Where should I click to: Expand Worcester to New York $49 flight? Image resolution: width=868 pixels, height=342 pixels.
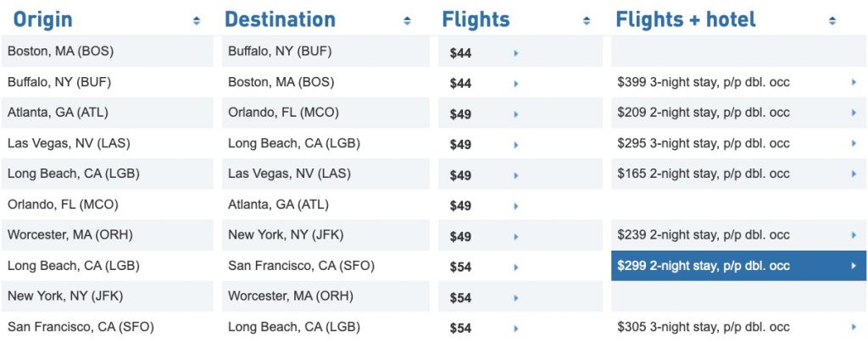(x=515, y=235)
